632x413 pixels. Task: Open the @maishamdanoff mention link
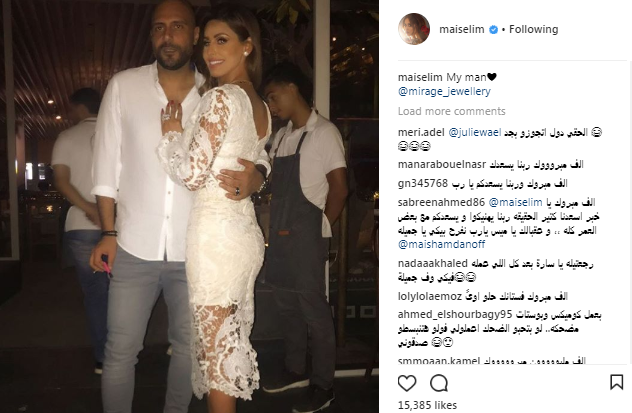(441, 245)
